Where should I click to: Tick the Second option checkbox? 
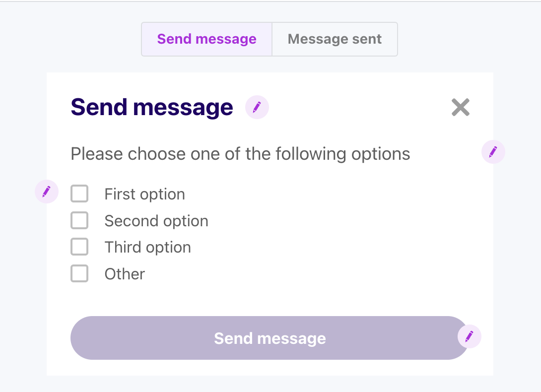pos(79,220)
